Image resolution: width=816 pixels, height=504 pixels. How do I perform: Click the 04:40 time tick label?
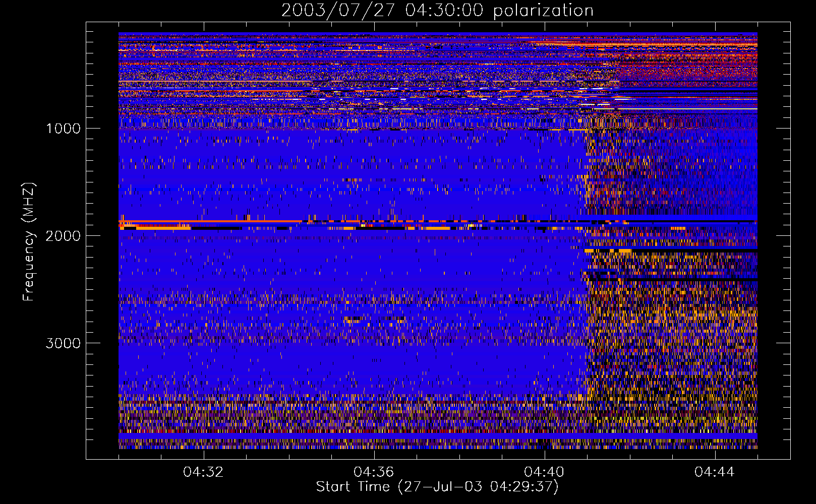[x=544, y=472]
